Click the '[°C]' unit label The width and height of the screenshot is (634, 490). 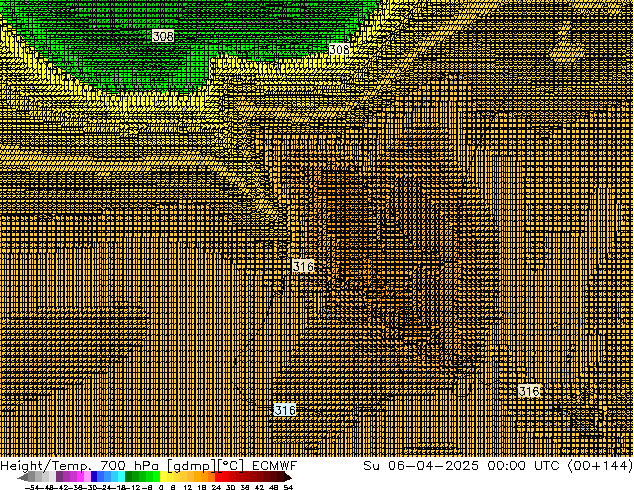(x=231, y=466)
